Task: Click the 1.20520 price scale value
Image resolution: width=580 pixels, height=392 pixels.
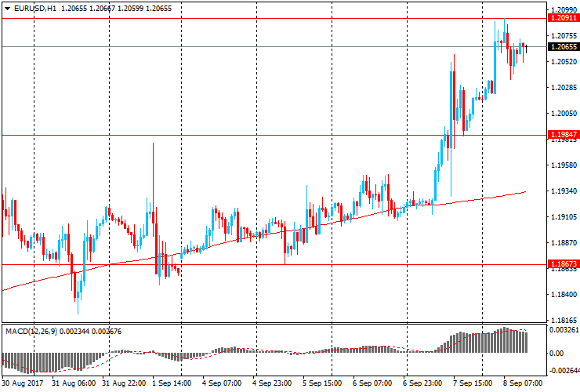Action: click(564, 61)
